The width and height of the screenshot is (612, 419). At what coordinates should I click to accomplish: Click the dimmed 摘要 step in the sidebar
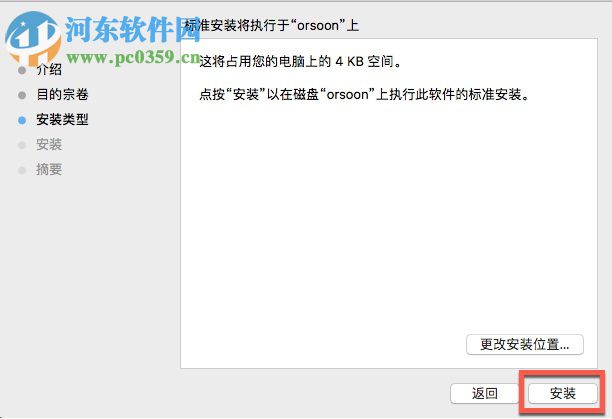click(x=49, y=169)
